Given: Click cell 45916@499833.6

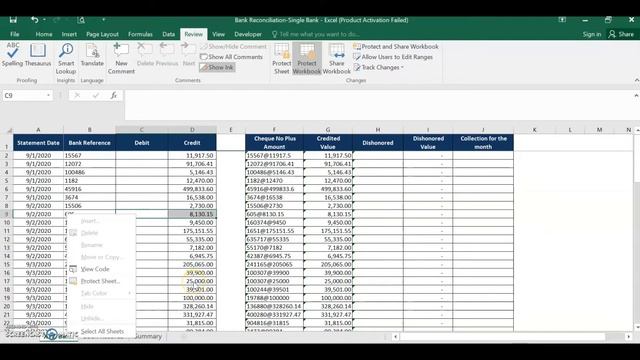Looking at the screenshot, I should pos(274,189).
